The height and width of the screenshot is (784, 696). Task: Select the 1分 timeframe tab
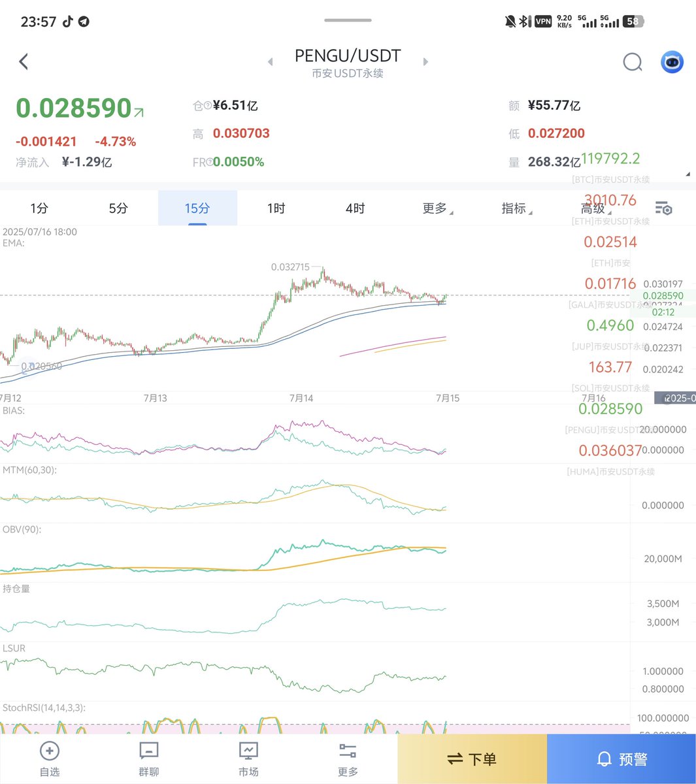pyautogui.click(x=39, y=208)
